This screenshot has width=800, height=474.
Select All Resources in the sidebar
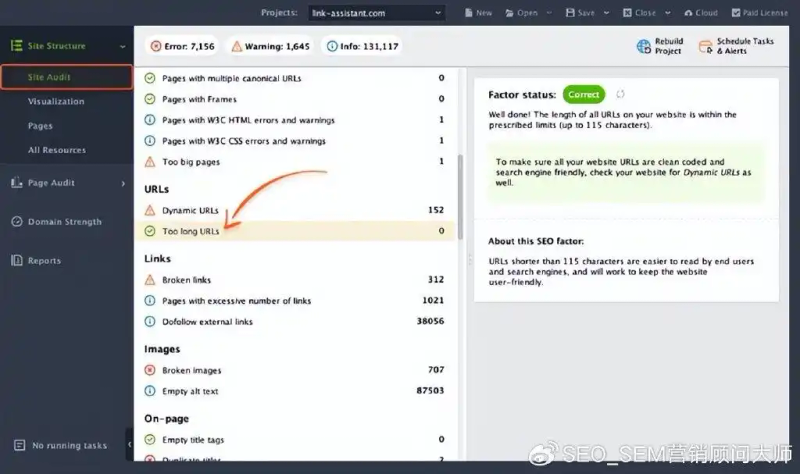pos(57,150)
